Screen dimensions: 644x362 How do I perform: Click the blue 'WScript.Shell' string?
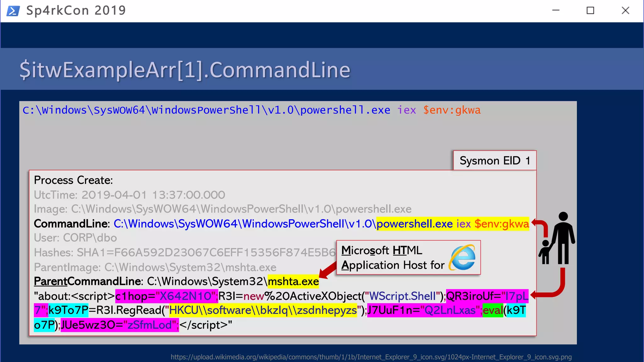coord(402,296)
